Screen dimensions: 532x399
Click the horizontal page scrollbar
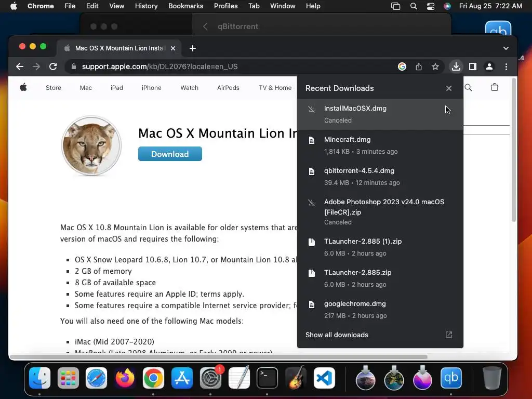pos(219,356)
